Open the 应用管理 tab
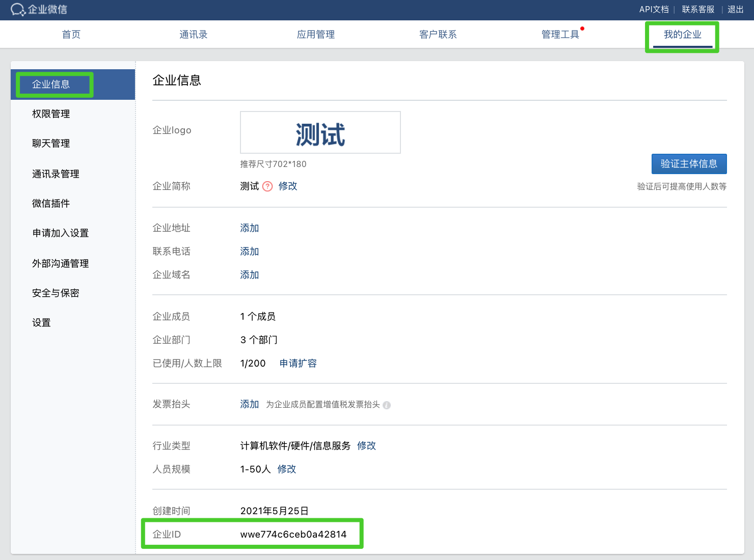This screenshot has height=560, width=754. tap(315, 35)
